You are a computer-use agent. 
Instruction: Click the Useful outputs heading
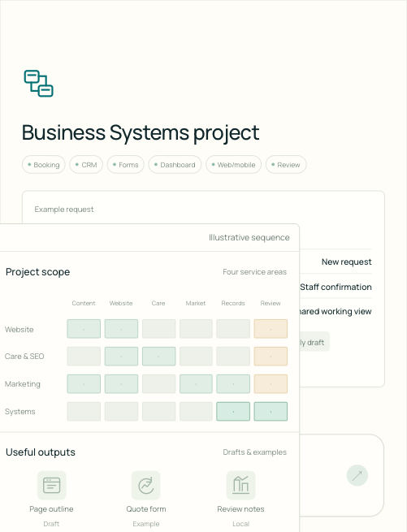(41, 452)
